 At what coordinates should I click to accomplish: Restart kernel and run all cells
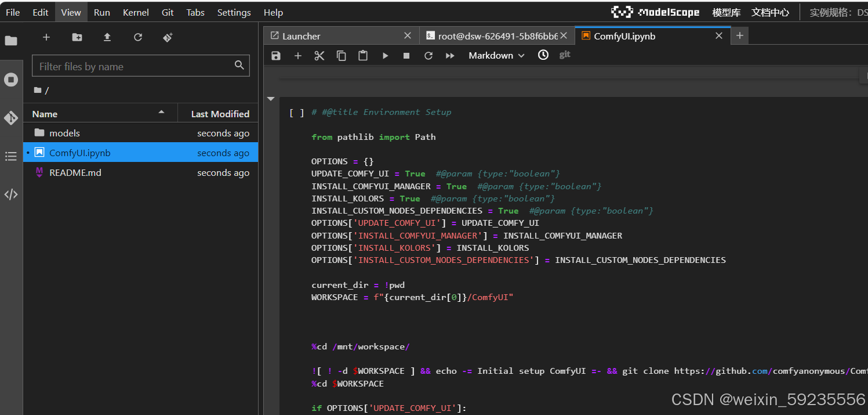pyautogui.click(x=450, y=56)
